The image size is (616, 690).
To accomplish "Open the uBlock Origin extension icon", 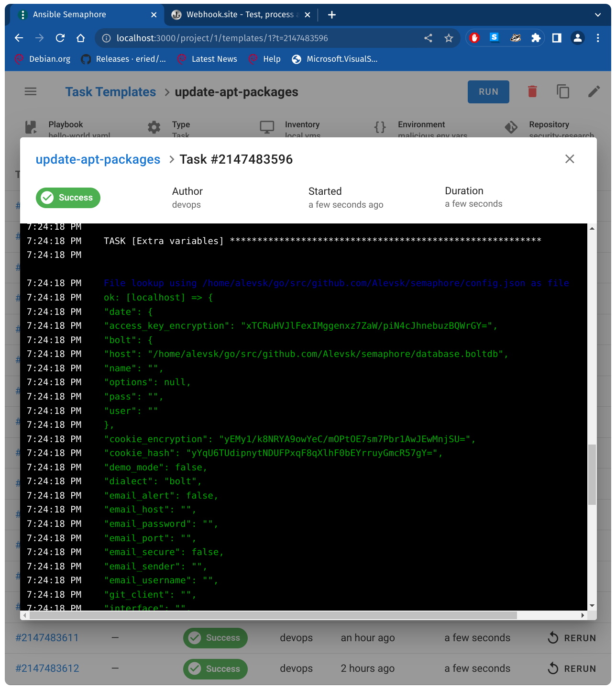I will (474, 37).
